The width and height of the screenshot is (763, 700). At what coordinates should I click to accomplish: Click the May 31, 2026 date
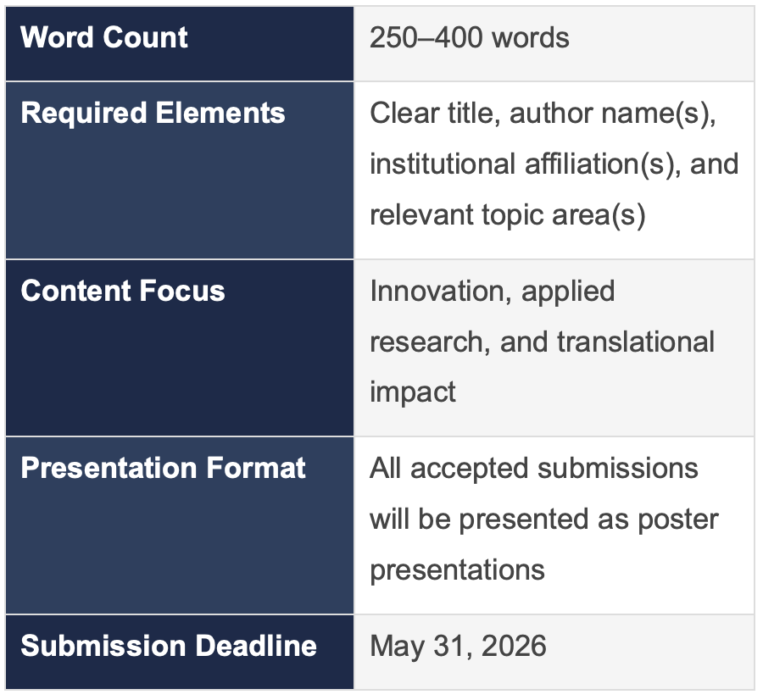pyautogui.click(x=458, y=646)
